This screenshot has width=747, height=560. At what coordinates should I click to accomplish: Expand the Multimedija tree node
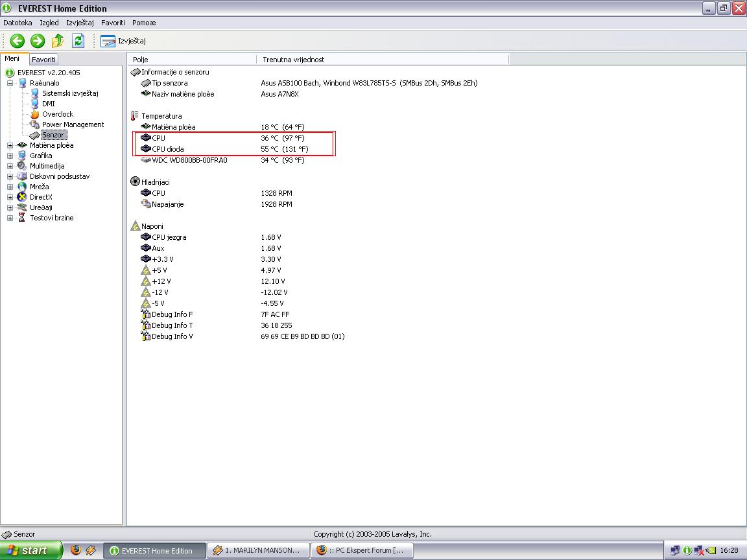point(10,166)
